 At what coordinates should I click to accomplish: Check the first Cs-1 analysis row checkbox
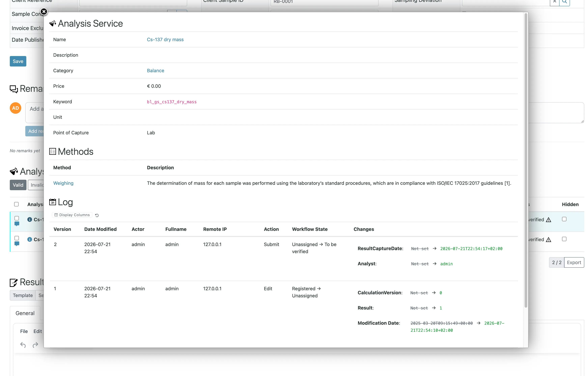[17, 218]
